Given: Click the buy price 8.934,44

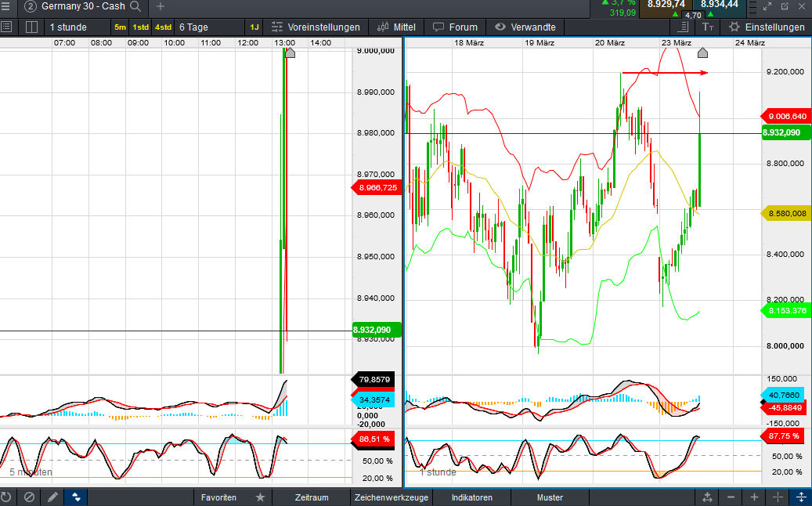Looking at the screenshot, I should coord(720,5).
